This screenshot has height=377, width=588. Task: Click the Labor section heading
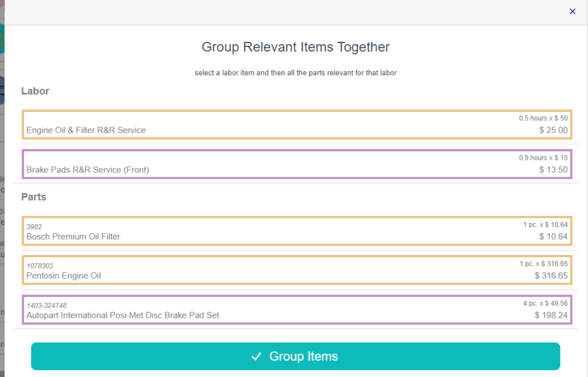[x=35, y=91]
